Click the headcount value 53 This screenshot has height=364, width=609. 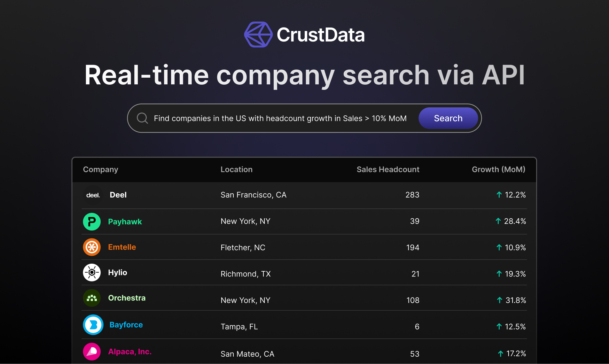coord(415,354)
